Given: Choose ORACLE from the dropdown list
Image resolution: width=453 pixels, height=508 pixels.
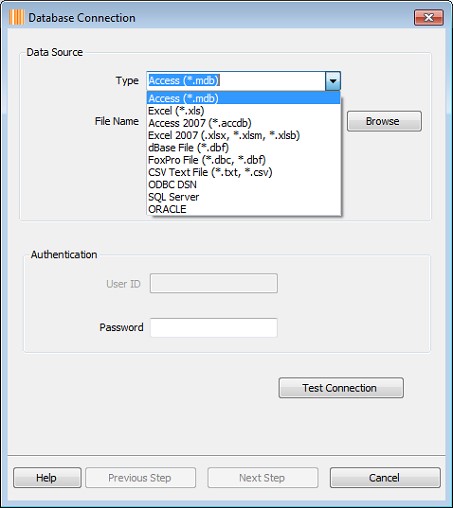Looking at the screenshot, I should point(244,209).
